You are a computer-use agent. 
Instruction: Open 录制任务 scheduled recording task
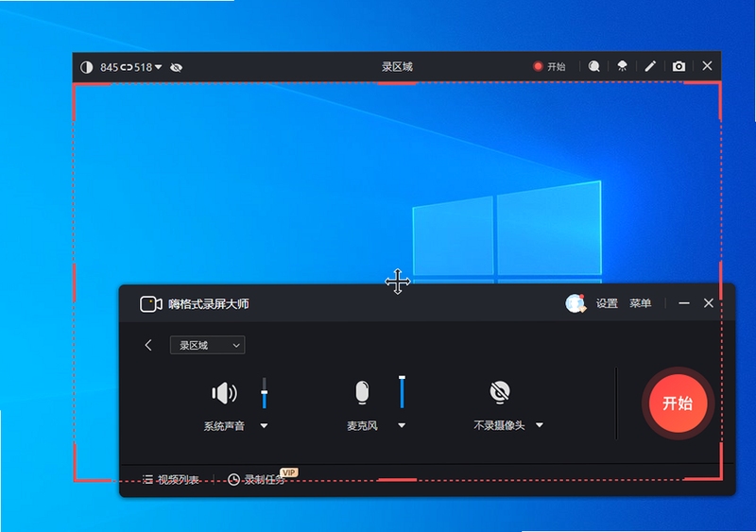[x=256, y=479]
